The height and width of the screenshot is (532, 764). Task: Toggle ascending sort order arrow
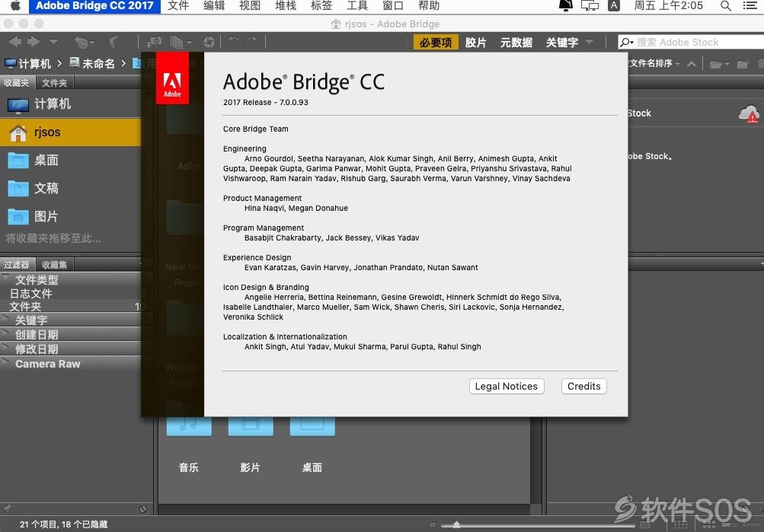[x=692, y=64]
